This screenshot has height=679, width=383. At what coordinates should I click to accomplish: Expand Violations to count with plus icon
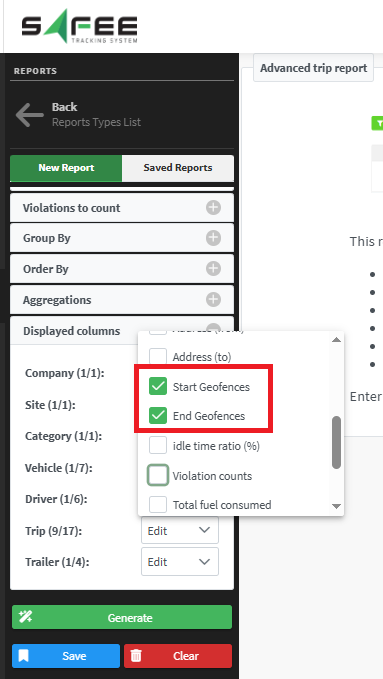coord(213,208)
